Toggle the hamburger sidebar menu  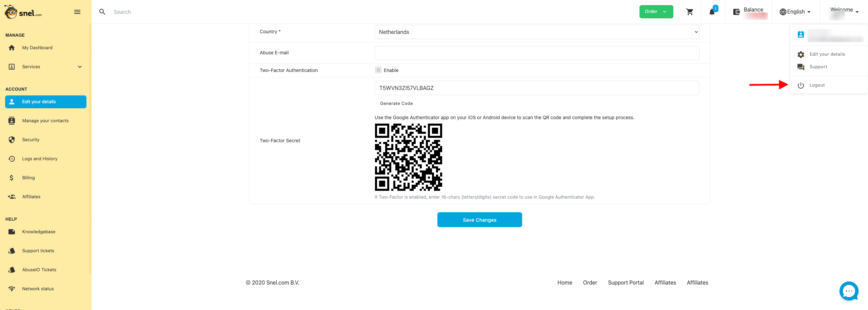point(77,12)
